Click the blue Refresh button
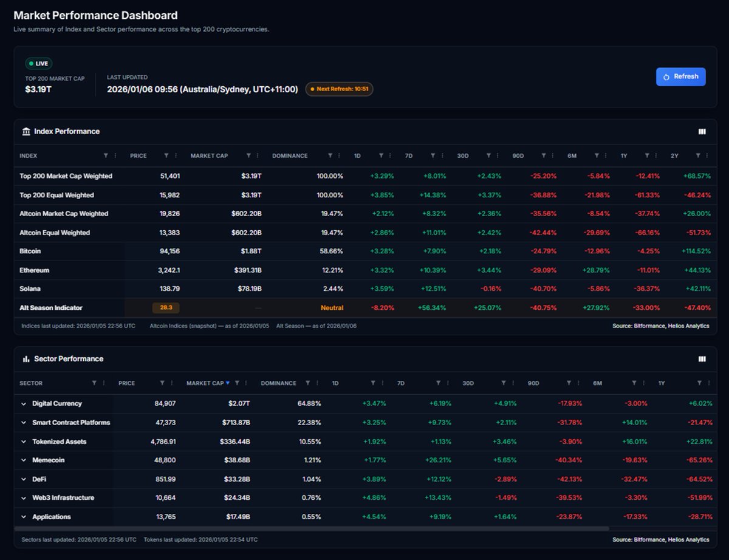This screenshot has height=560, width=729. coord(680,77)
